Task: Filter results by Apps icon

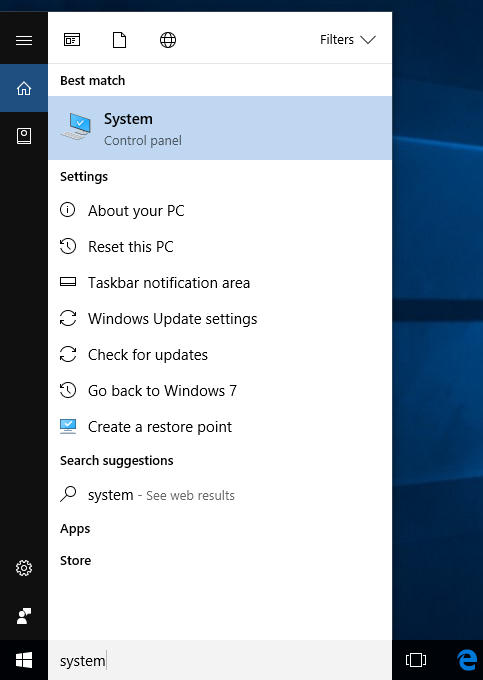Action: pos(72,40)
